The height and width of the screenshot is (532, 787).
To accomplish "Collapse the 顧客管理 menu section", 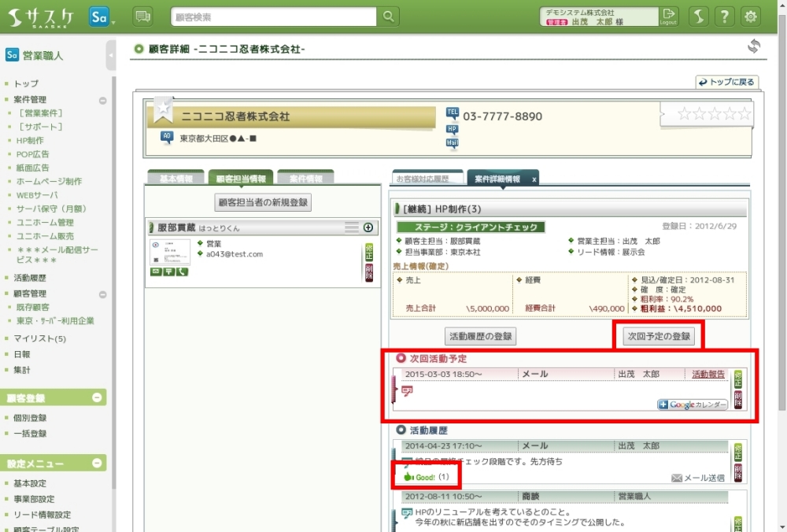I will (102, 294).
